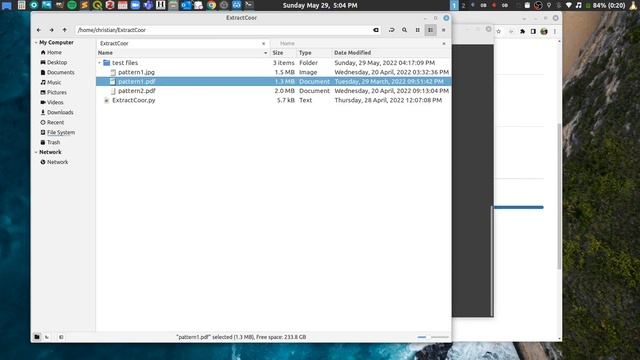Screen dimensions: 640x360
Task: Click the blue progress bar in browser
Action: click(519, 207)
